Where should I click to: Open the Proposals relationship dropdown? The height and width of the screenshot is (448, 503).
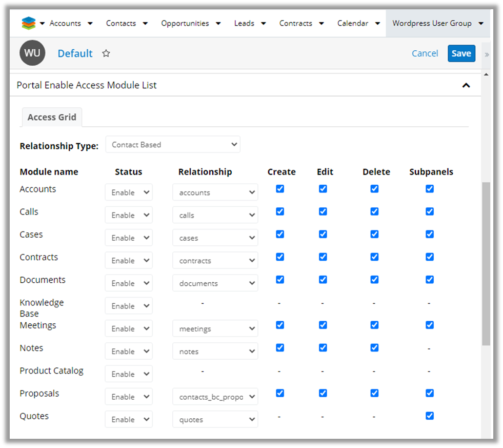[215, 397]
